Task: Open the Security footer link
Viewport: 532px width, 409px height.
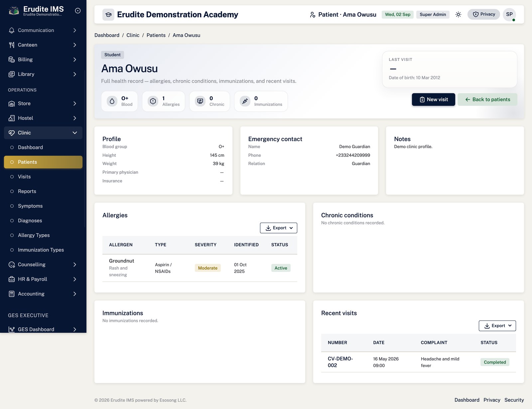Action: pos(514,400)
